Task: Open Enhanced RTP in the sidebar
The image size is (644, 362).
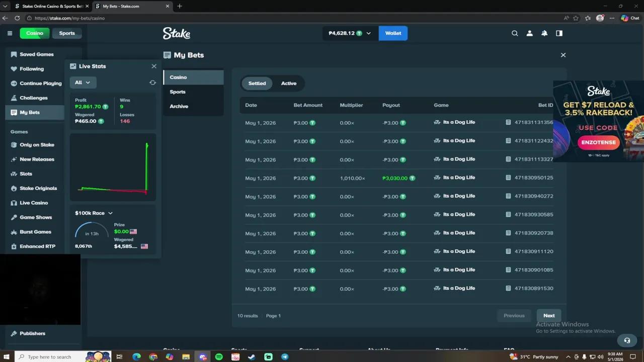Action: click(37, 247)
